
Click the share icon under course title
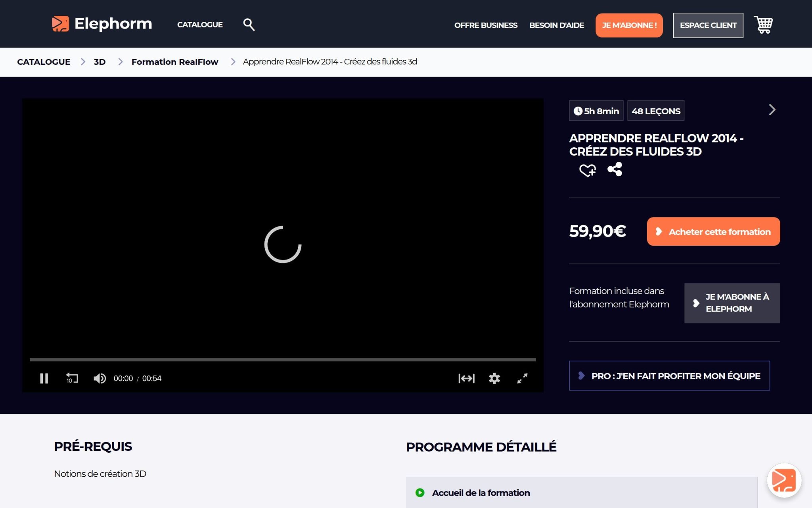tap(615, 169)
